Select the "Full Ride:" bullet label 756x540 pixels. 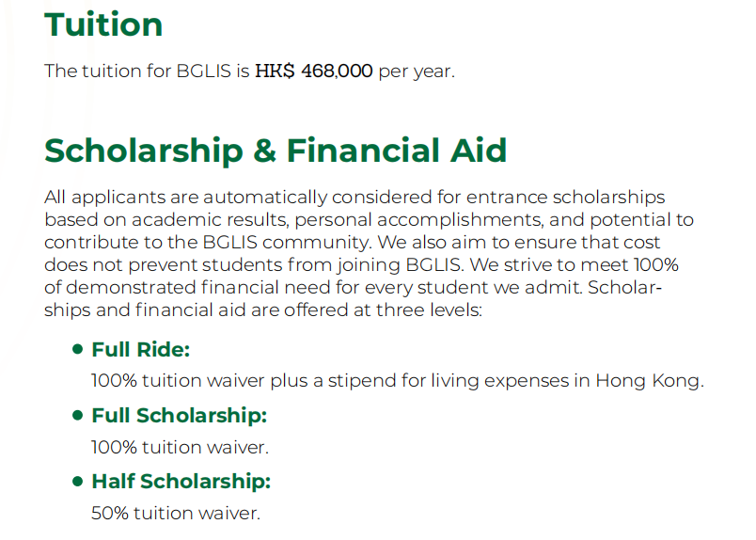(141, 350)
